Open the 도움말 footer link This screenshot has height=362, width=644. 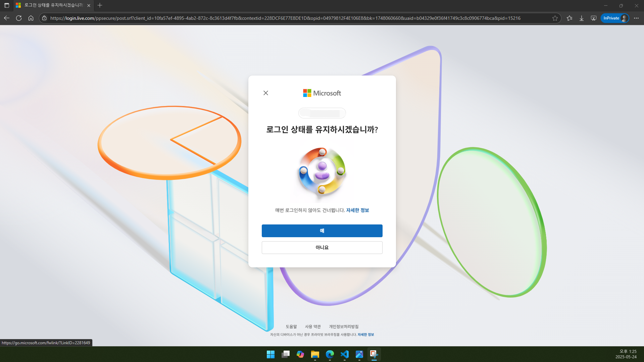(291, 326)
